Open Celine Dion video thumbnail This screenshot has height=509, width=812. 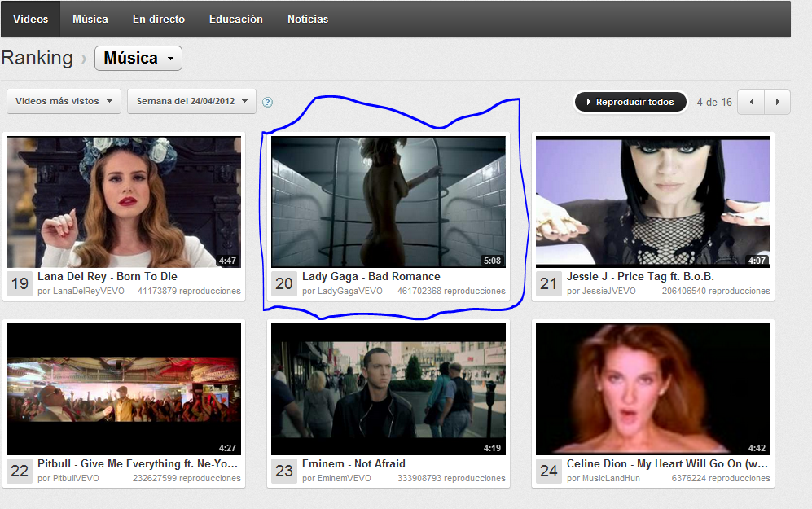(x=653, y=388)
